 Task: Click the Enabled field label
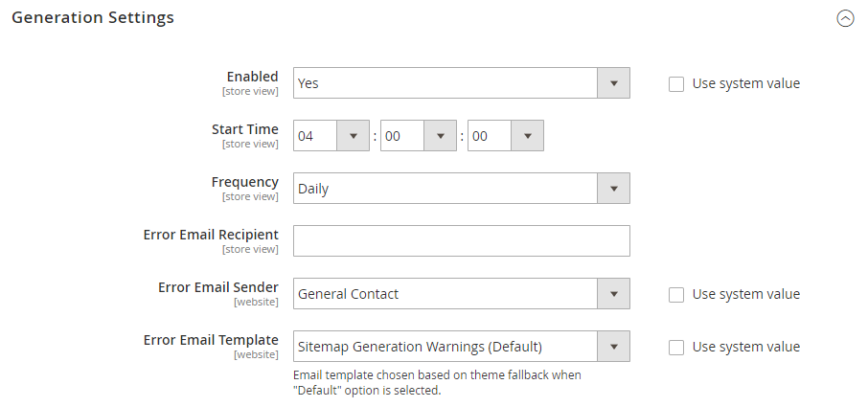[x=252, y=77]
